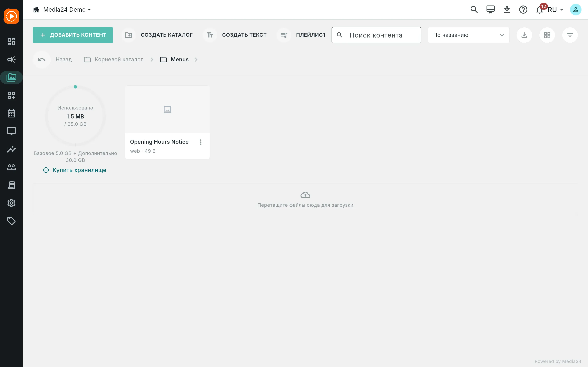The image size is (588, 367).
Task: Open the calendar schedule sidebar icon
Action: pos(11,113)
